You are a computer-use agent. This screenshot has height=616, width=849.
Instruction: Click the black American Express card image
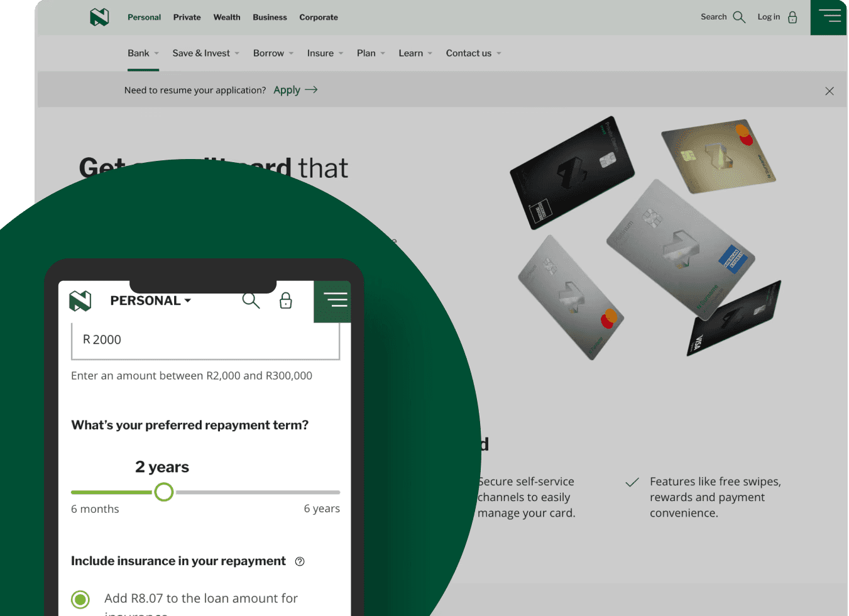(572, 173)
